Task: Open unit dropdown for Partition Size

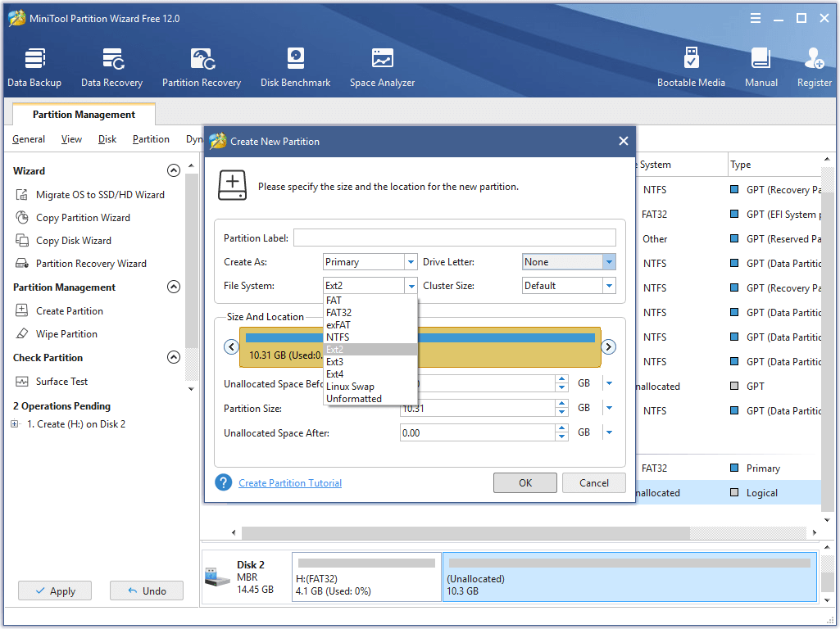Action: coord(609,408)
